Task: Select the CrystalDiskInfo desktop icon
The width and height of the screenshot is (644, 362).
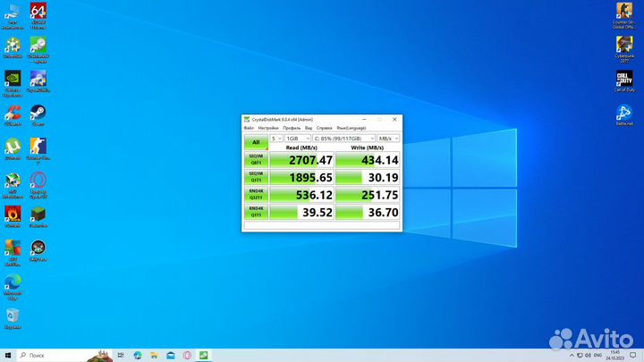Action: [38, 82]
